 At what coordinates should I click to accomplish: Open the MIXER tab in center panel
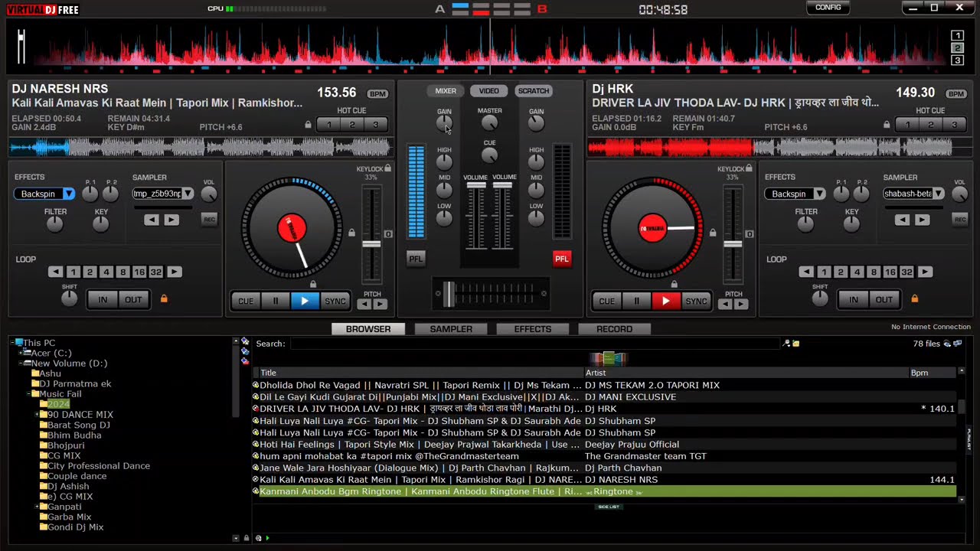pyautogui.click(x=446, y=91)
